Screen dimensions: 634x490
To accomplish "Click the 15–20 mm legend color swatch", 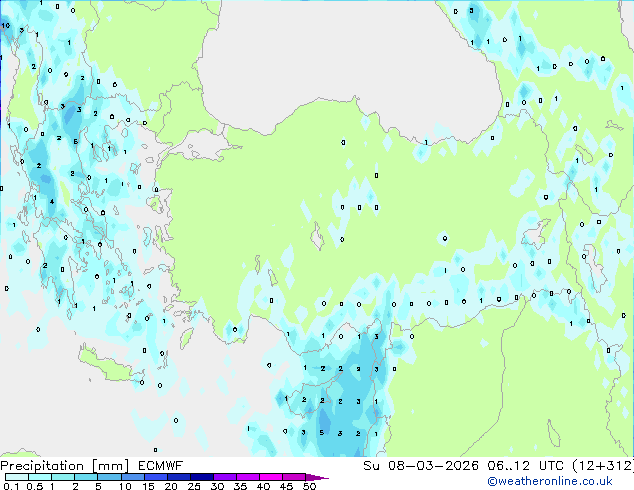I will coord(155,477).
